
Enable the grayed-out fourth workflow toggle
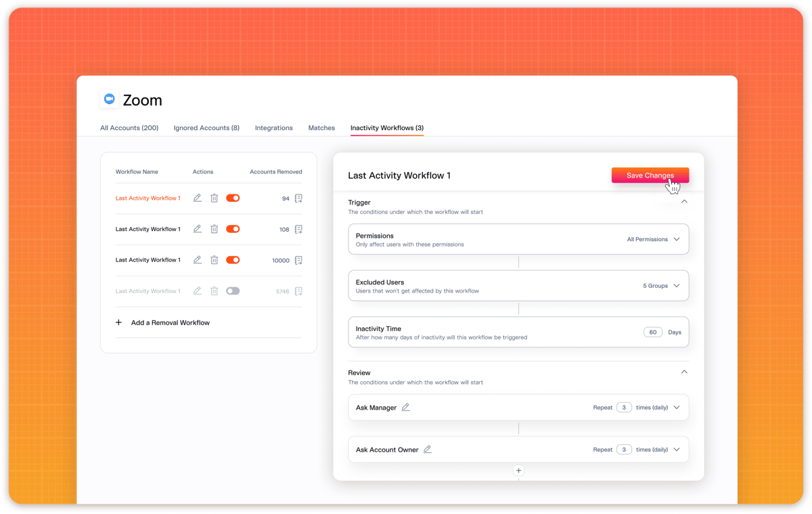(x=233, y=291)
